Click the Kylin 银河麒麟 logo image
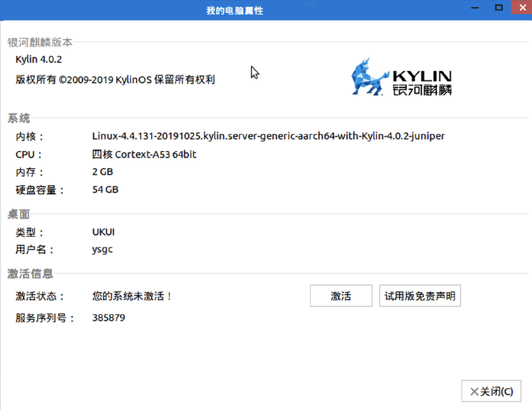This screenshot has height=410, width=532. (402, 77)
